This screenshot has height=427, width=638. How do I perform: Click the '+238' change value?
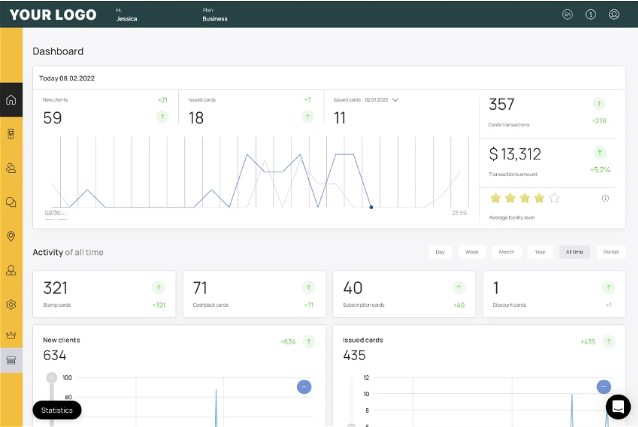tap(599, 121)
